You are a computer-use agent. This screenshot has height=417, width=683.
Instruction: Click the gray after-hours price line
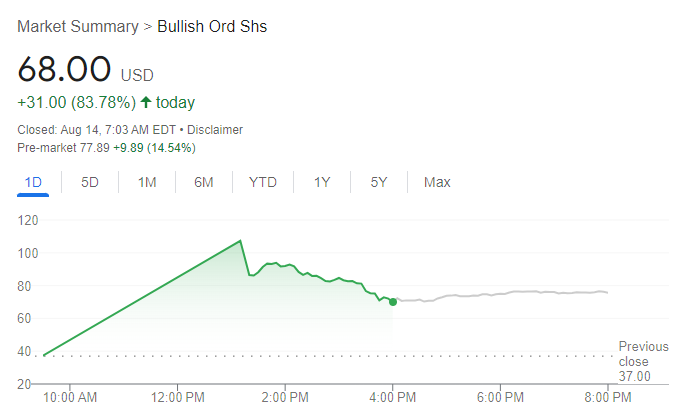[500, 293]
